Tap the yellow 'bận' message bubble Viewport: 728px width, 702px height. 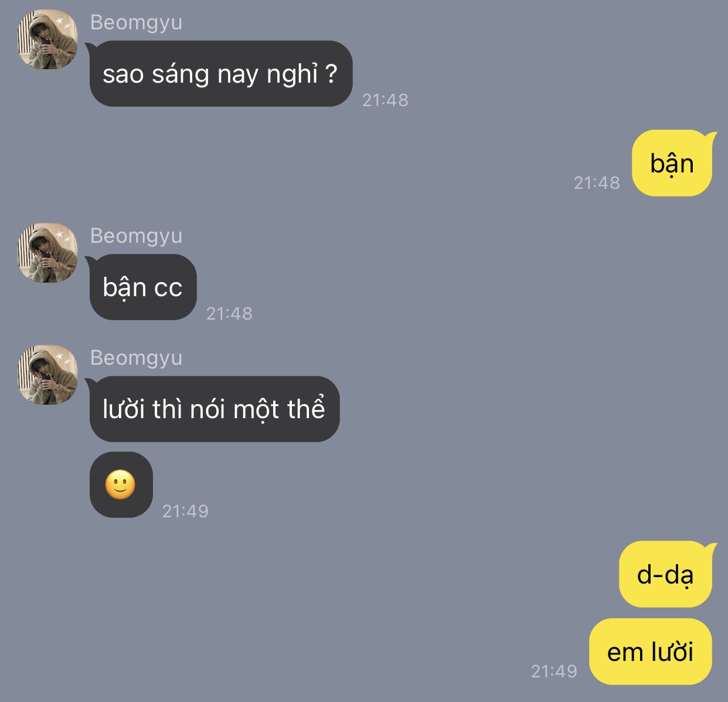tap(672, 163)
